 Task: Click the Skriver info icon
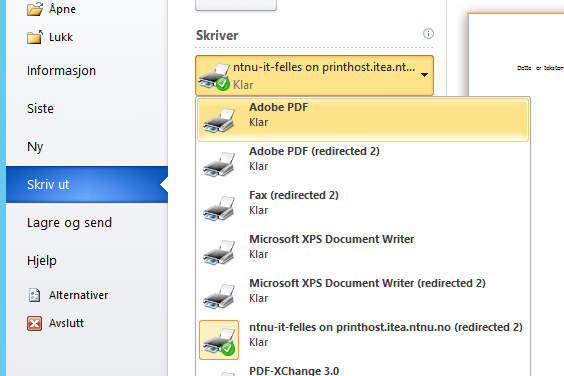(428, 33)
